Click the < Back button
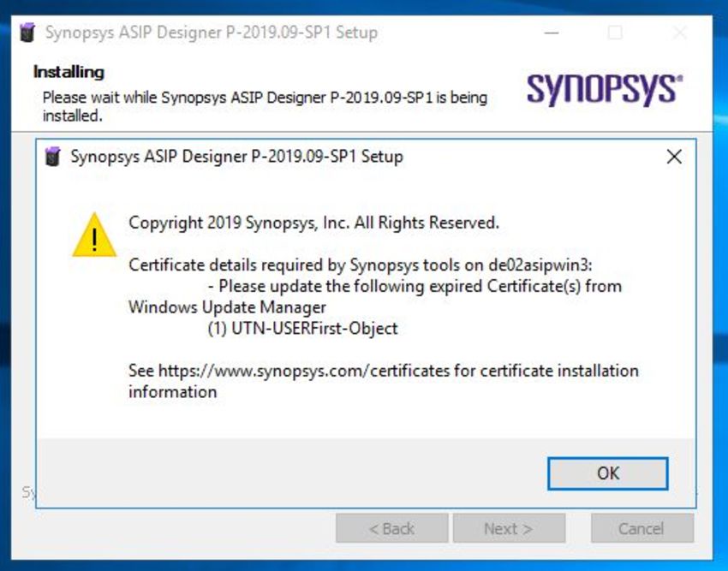The image size is (728, 571). click(391, 529)
